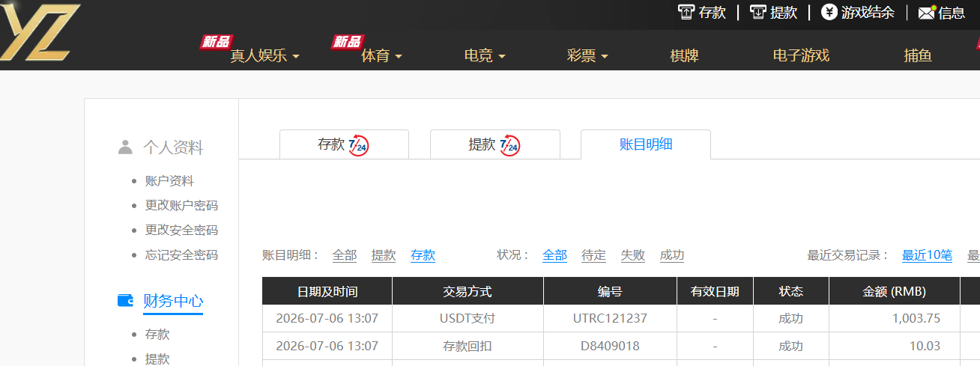Click the 7/24 badge on 提款 tab

click(509, 145)
